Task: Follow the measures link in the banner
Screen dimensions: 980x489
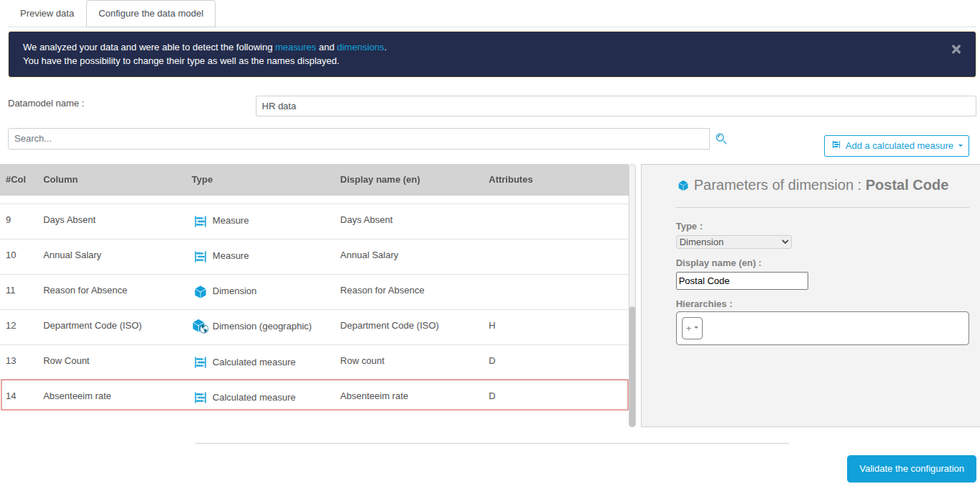Action: (x=295, y=47)
